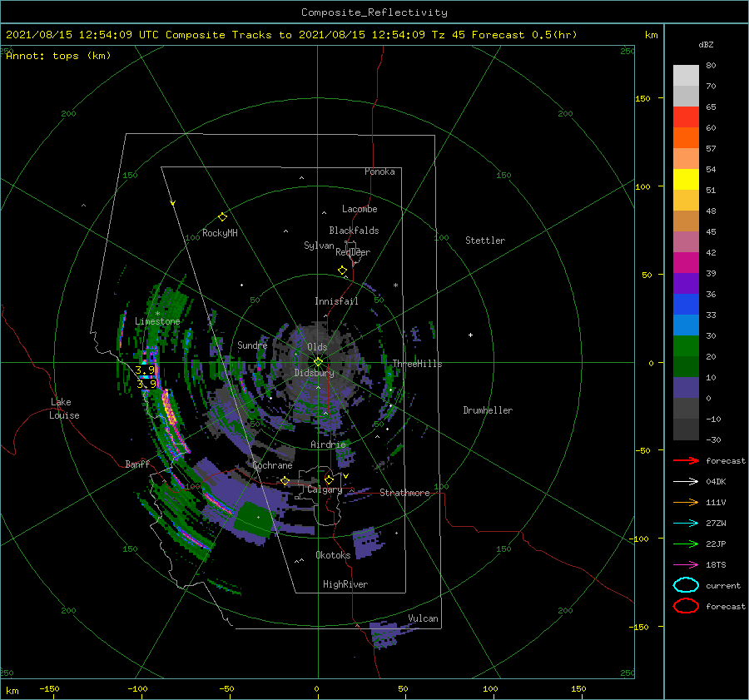Click the Okotoks city label
The image size is (749, 700).
coord(333,555)
